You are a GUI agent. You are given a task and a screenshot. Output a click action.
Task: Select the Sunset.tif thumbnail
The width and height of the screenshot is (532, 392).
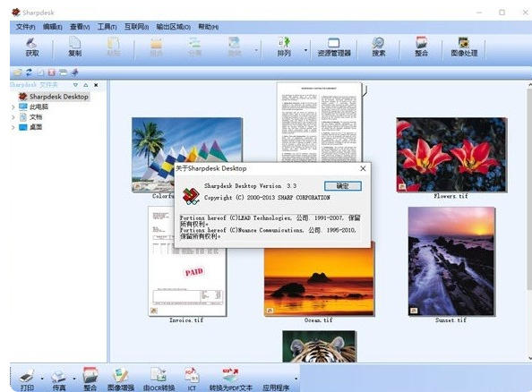(x=451, y=261)
